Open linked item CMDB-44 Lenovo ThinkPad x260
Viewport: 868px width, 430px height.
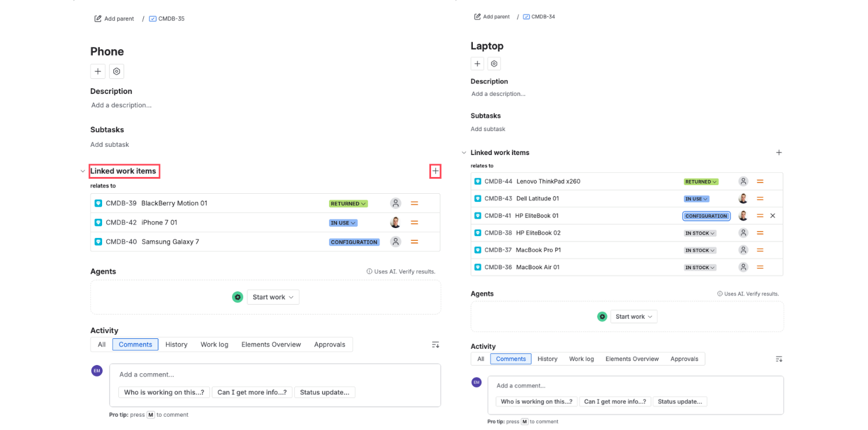pyautogui.click(x=532, y=182)
